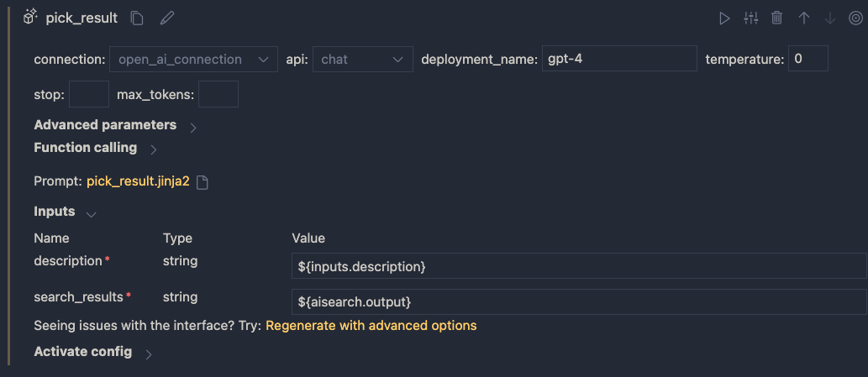Click the target focus icon at top right
The height and width of the screenshot is (377, 868).
pyautogui.click(x=855, y=18)
